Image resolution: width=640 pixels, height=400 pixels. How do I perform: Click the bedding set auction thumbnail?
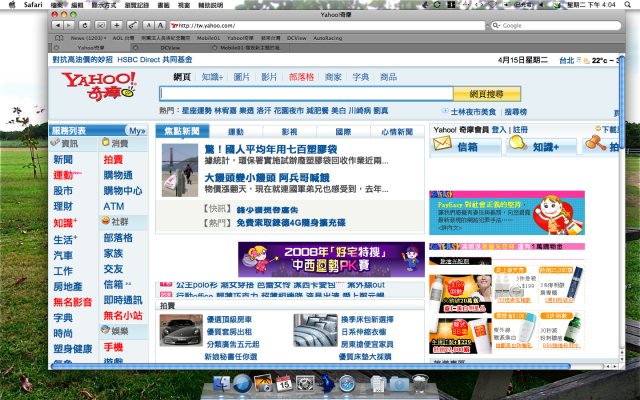[315, 330]
